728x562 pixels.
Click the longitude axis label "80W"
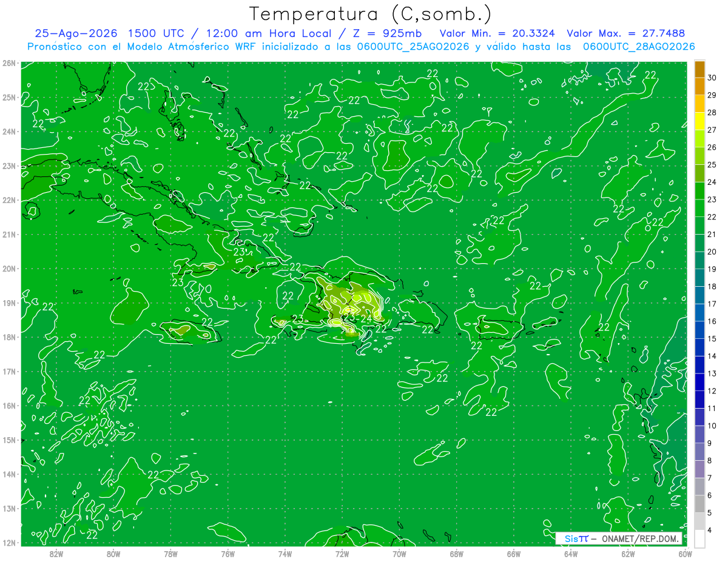pyautogui.click(x=113, y=554)
